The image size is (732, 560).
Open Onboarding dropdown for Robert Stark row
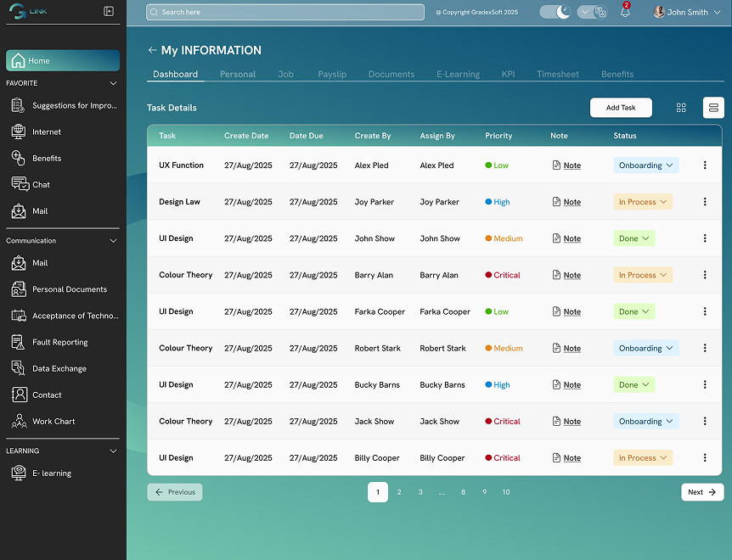(x=645, y=348)
